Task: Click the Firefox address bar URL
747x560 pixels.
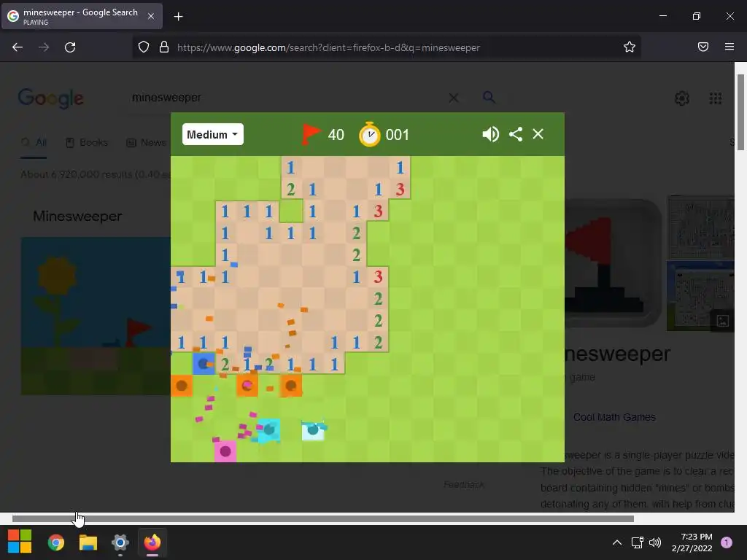Action: pos(328,47)
